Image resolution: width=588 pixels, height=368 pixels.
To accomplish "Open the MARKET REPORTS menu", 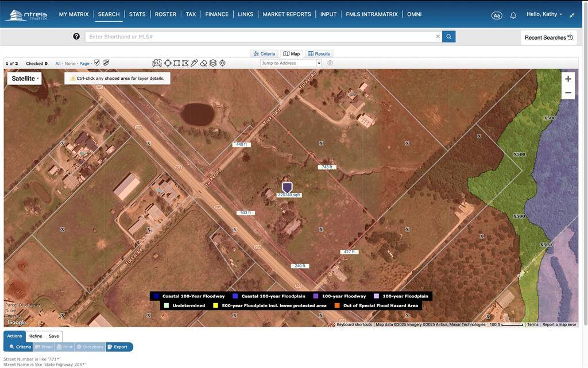I will [x=287, y=14].
